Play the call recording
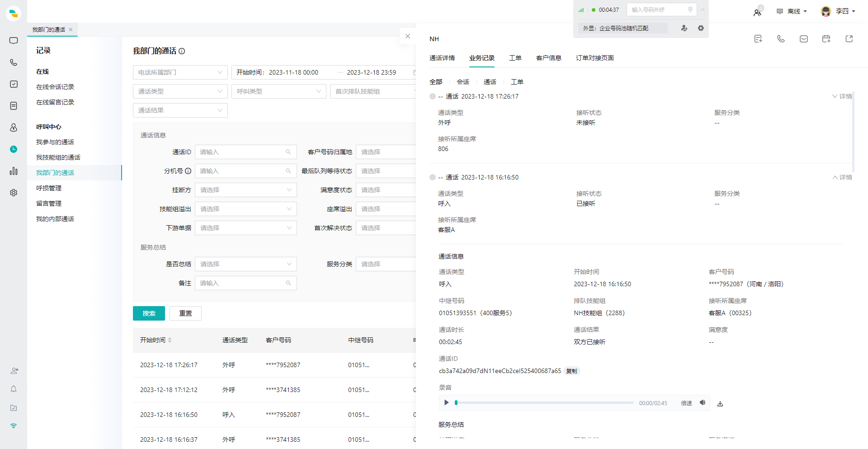The image size is (868, 449). pyautogui.click(x=446, y=402)
